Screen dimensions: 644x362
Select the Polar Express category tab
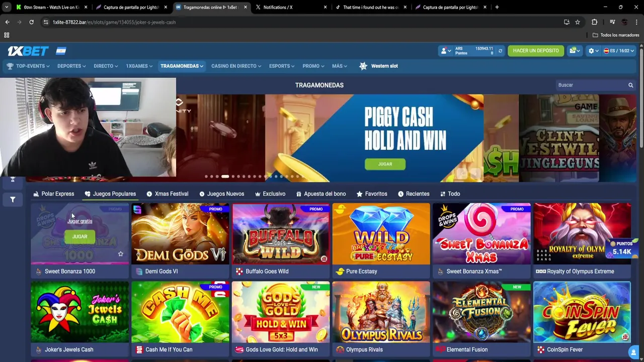(54, 194)
